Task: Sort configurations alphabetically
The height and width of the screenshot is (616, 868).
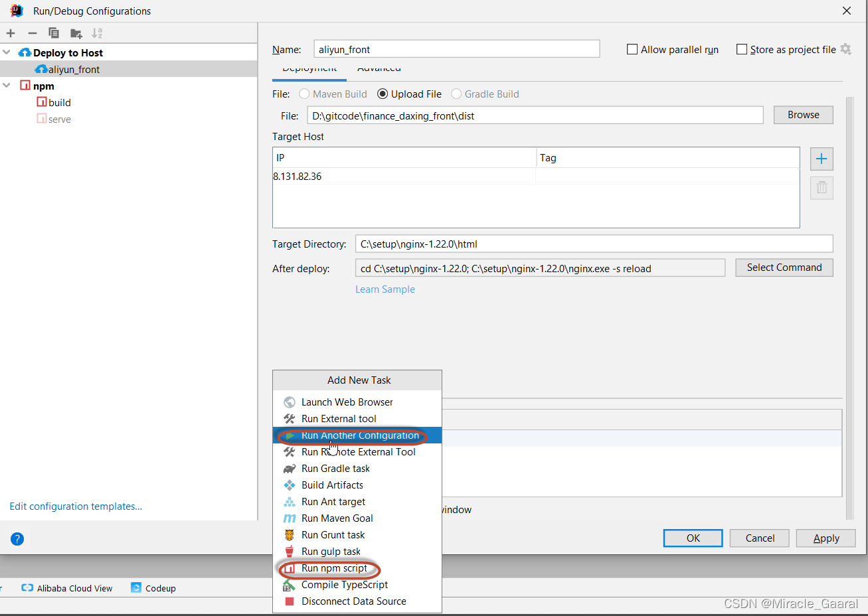Action: click(x=97, y=33)
